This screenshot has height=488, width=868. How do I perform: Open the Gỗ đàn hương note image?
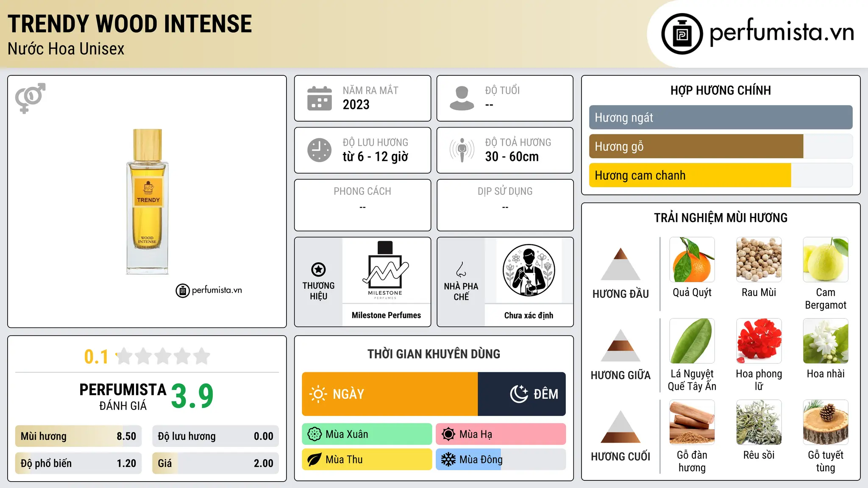pyautogui.click(x=692, y=422)
